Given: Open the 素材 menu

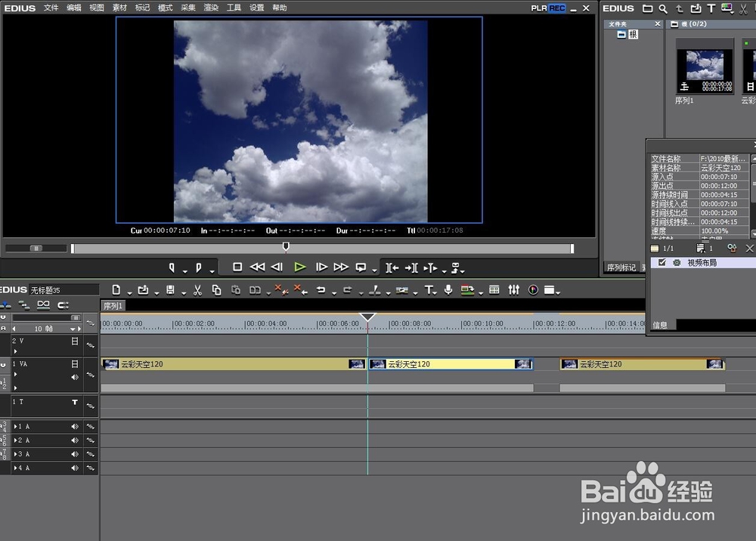Looking at the screenshot, I should (119, 8).
